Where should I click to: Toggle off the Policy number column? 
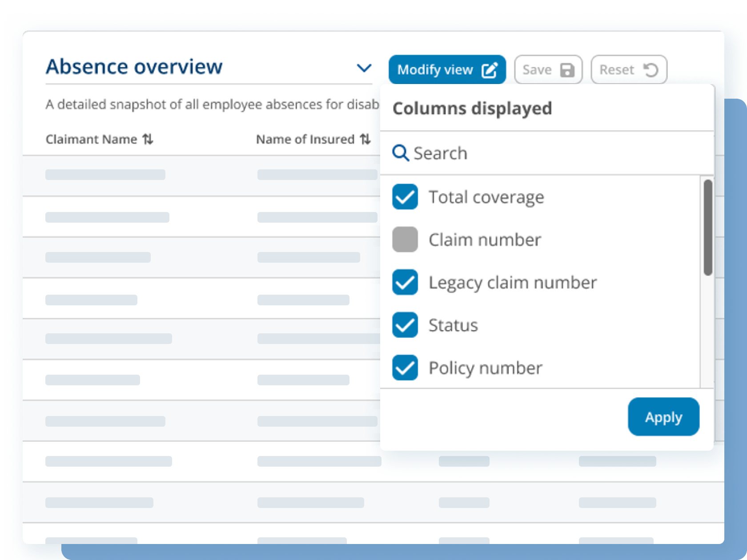[x=405, y=368]
